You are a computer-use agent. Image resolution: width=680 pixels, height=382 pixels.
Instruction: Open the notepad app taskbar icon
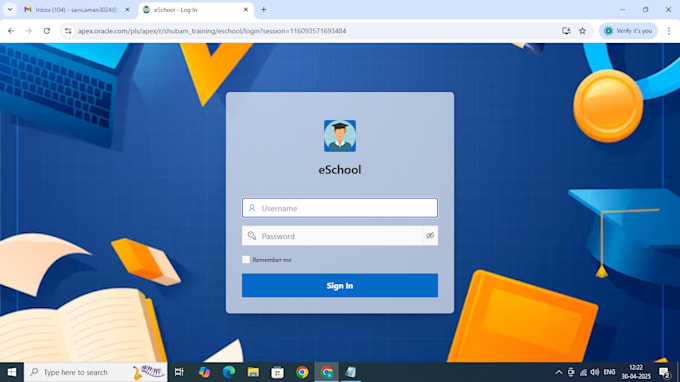coord(351,372)
